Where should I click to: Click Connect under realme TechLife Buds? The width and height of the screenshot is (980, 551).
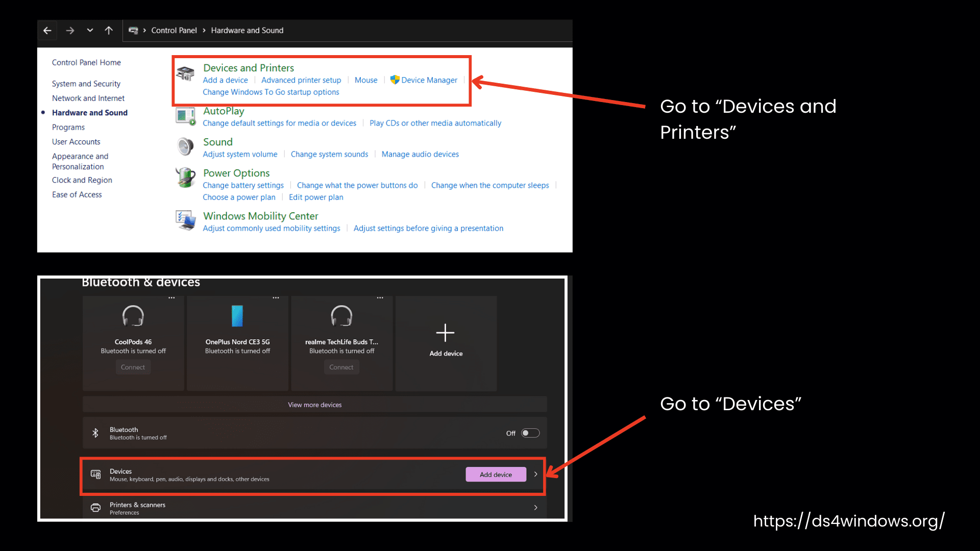tap(341, 367)
